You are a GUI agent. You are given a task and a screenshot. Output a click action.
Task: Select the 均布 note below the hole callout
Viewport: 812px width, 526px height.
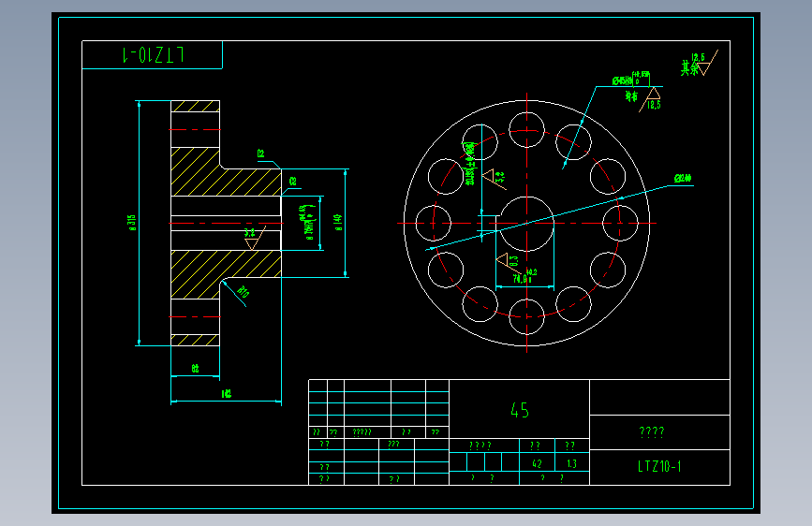[631, 96]
